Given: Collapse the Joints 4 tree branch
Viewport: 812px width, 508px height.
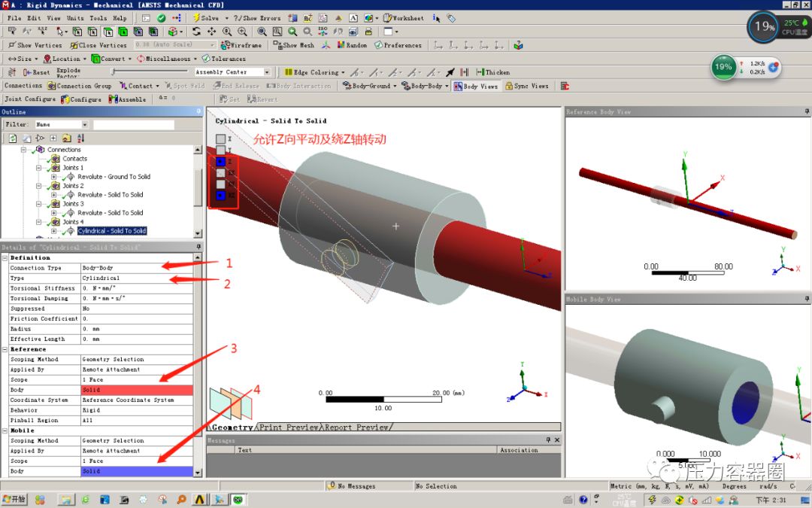Looking at the screenshot, I should pos(39,222).
